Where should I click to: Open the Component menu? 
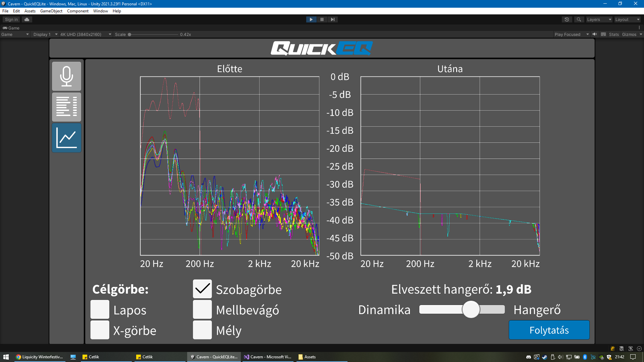pos(78,11)
